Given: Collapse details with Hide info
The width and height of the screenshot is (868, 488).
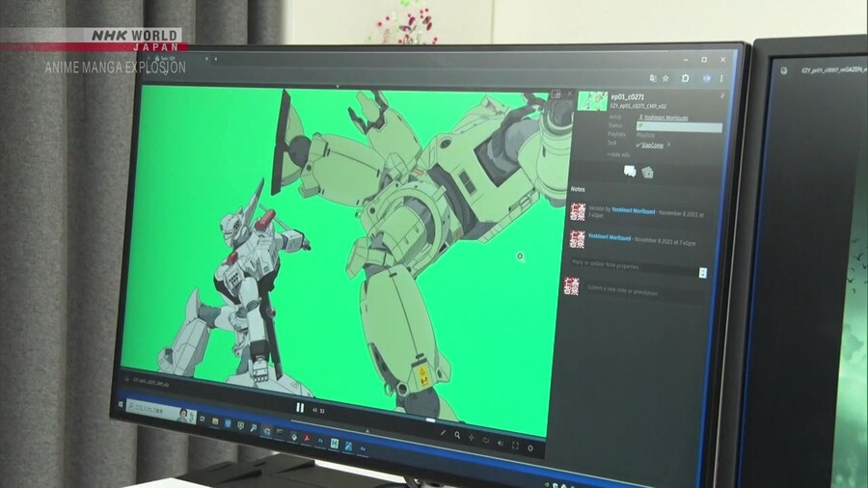Looking at the screenshot, I should (x=618, y=155).
